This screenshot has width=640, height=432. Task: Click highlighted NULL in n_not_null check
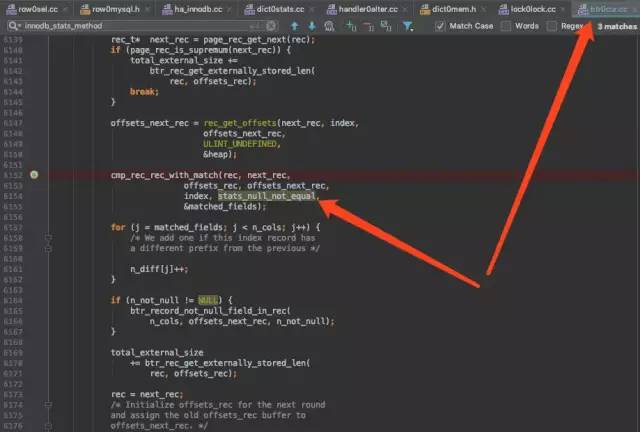tap(208, 300)
